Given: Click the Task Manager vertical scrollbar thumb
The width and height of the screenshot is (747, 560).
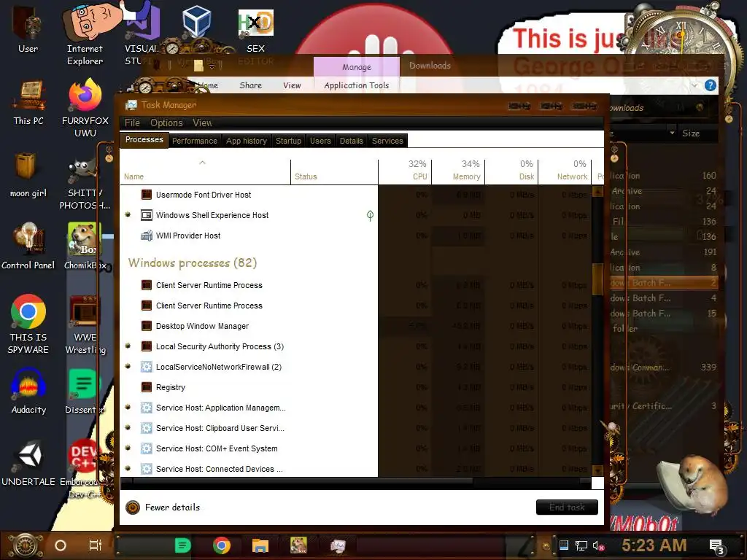Looking at the screenshot, I should 597,279.
